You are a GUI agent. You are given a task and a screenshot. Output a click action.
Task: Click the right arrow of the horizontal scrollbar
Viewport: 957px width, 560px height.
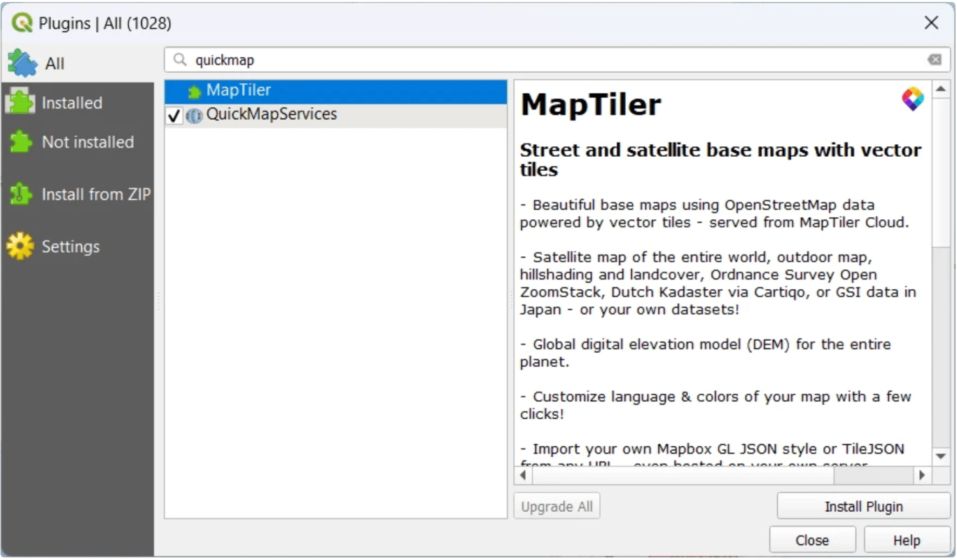922,475
